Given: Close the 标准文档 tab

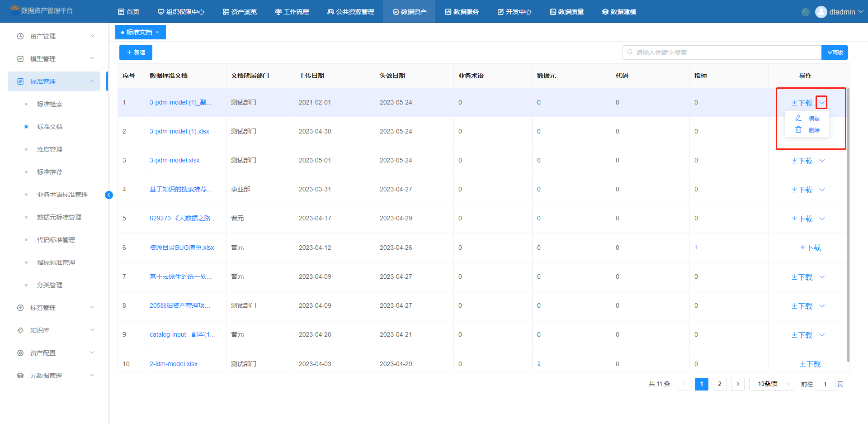Looking at the screenshot, I should [x=157, y=32].
